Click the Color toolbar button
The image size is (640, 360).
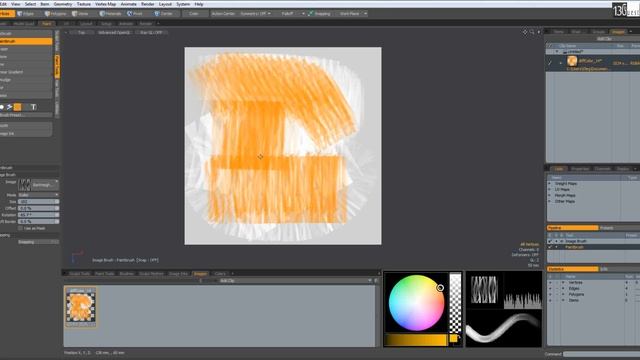pos(194,13)
